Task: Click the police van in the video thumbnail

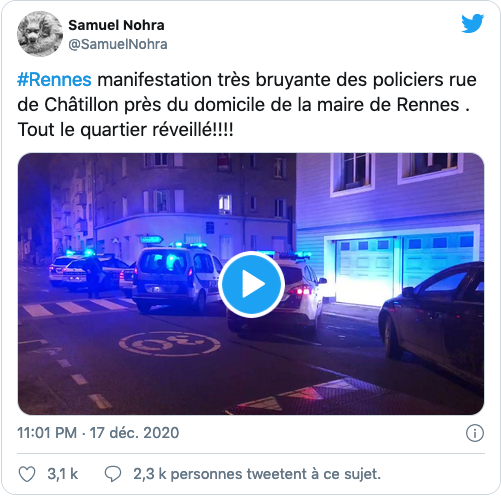Action: (x=176, y=278)
